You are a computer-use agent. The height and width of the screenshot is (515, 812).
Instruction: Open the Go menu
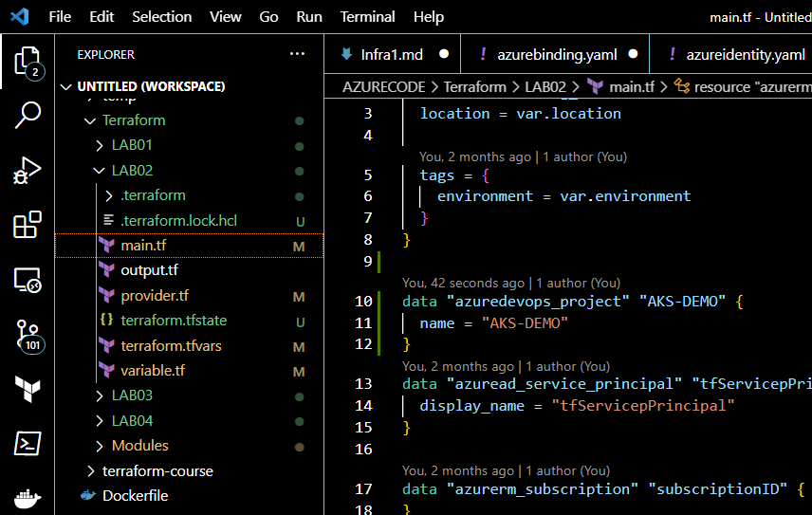(268, 16)
